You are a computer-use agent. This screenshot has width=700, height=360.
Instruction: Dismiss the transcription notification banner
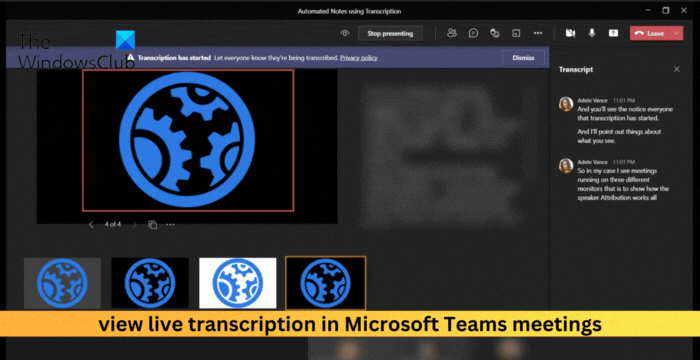[523, 58]
